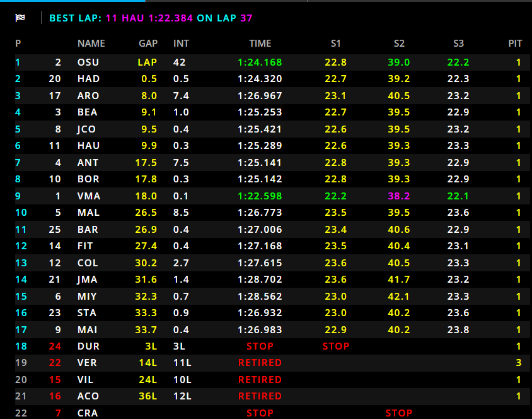Select driver CRA's STOP status

pos(260,413)
